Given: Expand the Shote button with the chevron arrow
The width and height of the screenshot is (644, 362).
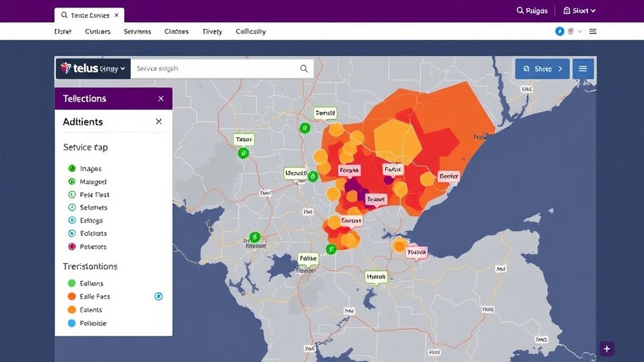Looking at the screenshot, I should (x=542, y=69).
